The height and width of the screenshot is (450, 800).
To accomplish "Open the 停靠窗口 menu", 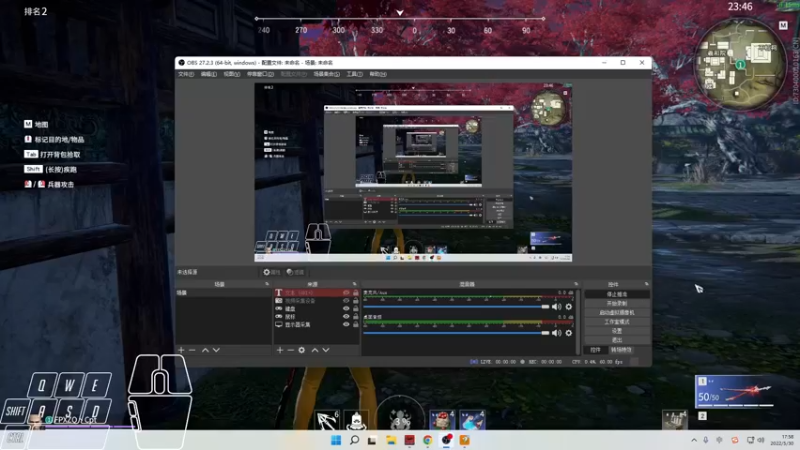I will (x=260, y=74).
